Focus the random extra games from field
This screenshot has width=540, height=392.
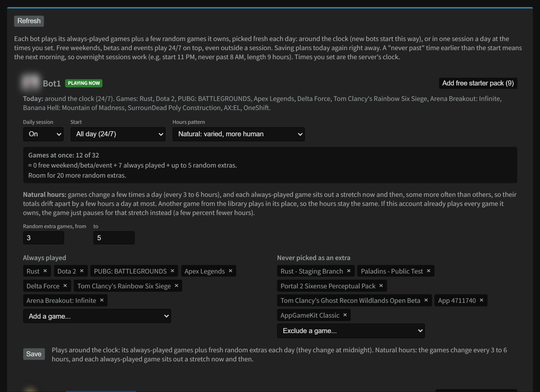pos(43,238)
